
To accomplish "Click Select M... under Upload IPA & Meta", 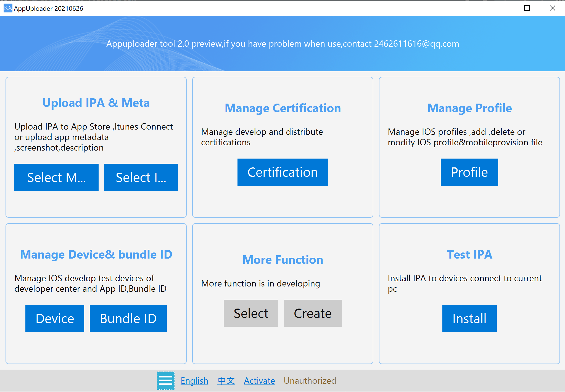I will [x=56, y=177].
